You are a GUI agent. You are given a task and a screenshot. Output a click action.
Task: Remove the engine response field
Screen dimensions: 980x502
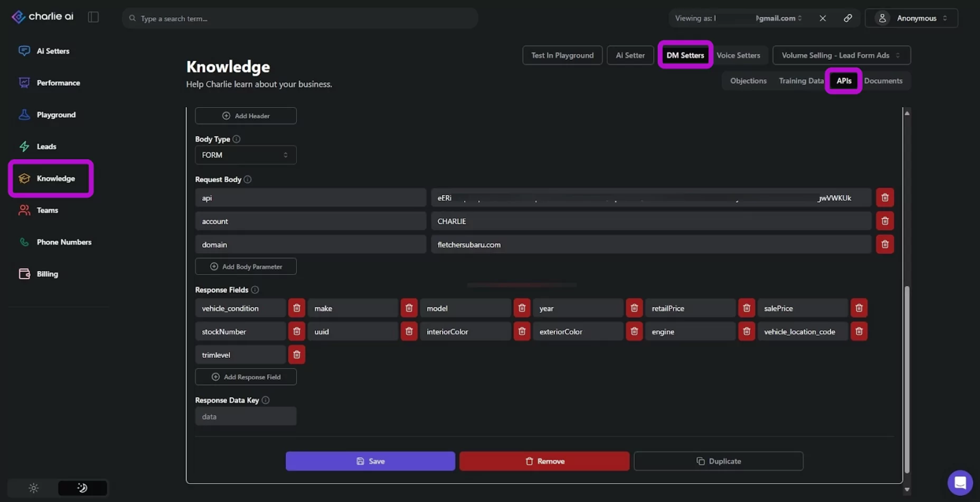click(747, 331)
